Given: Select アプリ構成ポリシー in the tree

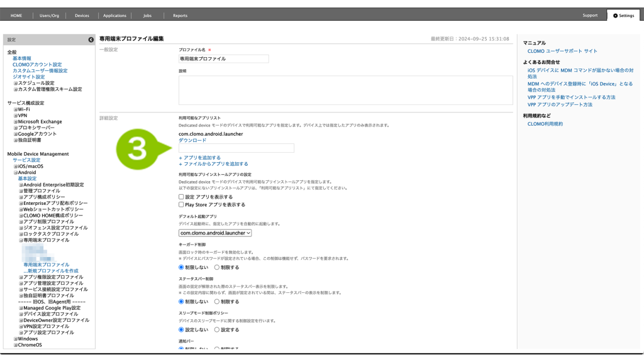Looking at the screenshot, I should [44, 197].
